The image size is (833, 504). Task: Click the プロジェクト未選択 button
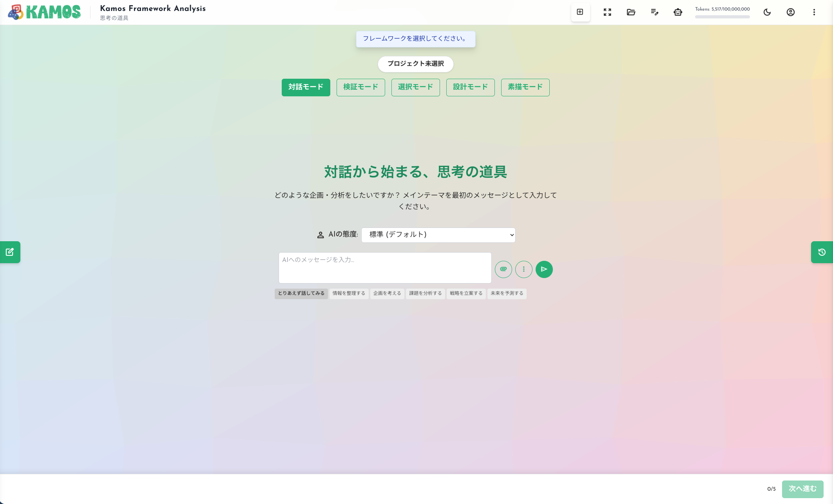pos(415,64)
